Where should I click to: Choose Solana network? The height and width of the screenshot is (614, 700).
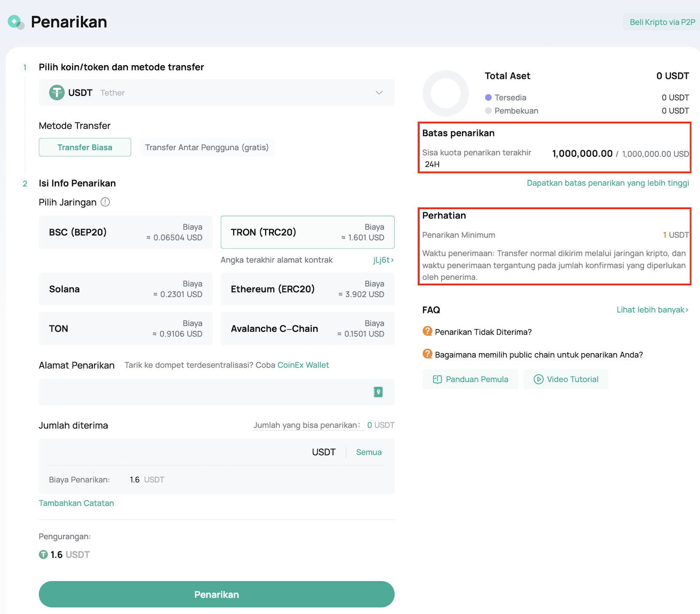[126, 289]
